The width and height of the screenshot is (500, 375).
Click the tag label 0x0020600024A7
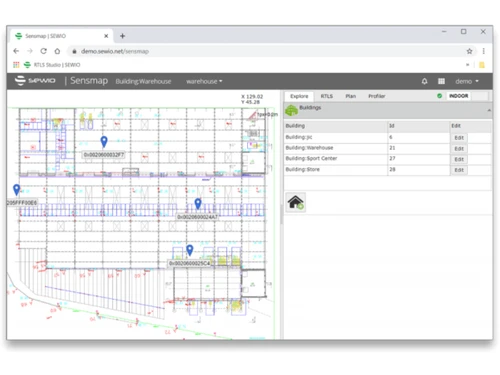[x=197, y=217]
